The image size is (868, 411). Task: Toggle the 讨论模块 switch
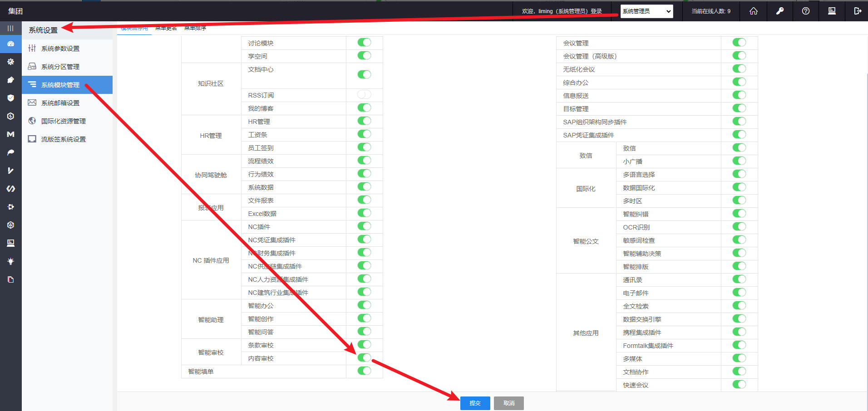click(x=364, y=43)
